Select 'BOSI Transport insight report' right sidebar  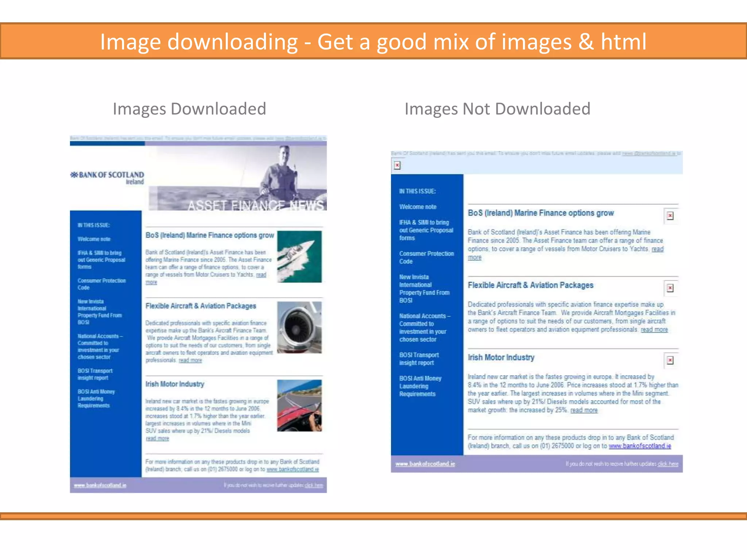[x=419, y=359]
